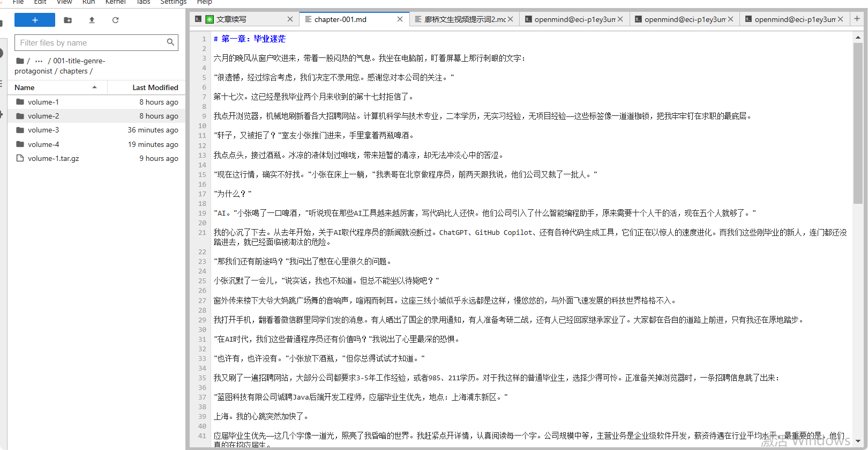Image resolution: width=868 pixels, height=450 pixels.
Task: Go to root folder breadcrumb icon
Action: 20,61
